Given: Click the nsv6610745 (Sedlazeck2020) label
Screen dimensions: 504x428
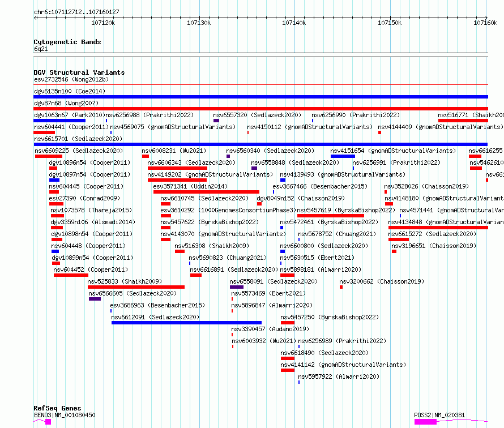Looking at the screenshot, I should (205, 198).
